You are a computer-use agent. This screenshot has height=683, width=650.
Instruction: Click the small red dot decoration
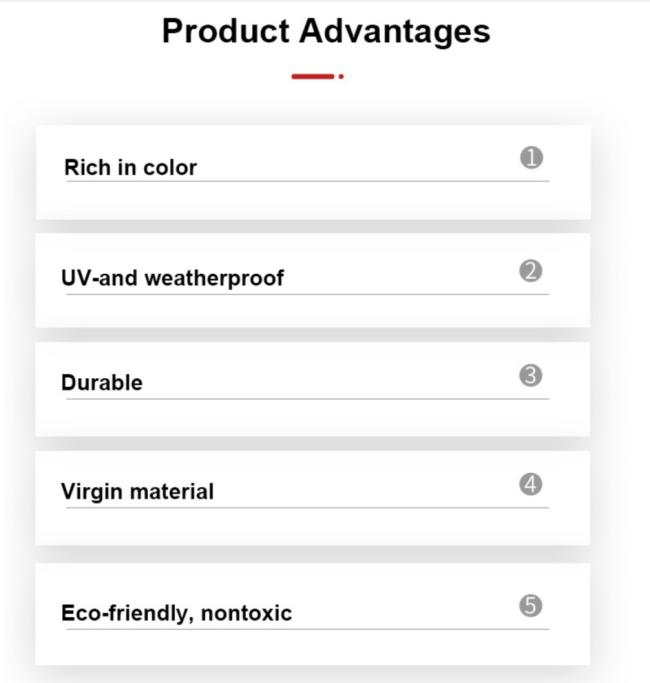(x=341, y=77)
